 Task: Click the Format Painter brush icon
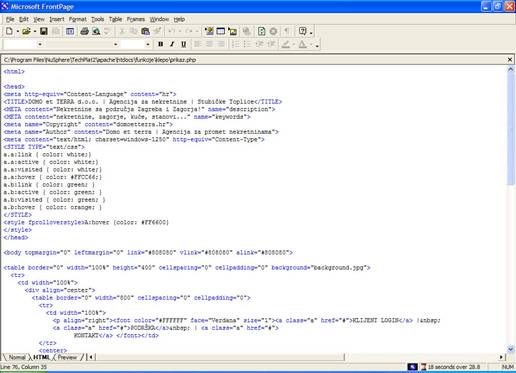point(157,31)
